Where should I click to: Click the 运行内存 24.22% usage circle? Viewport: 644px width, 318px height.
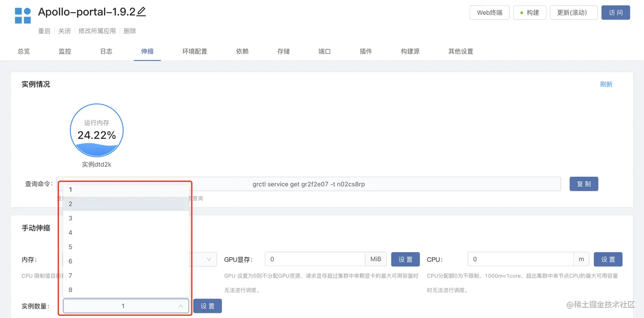coord(97,131)
